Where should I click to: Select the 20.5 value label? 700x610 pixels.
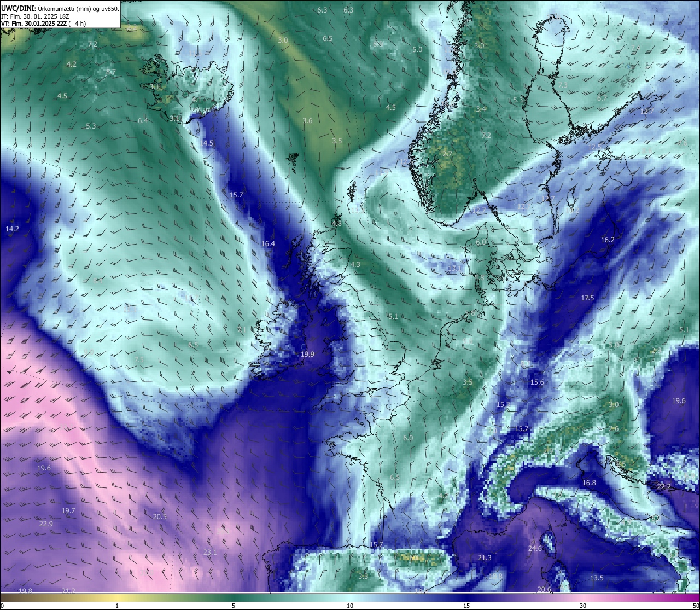point(160,516)
